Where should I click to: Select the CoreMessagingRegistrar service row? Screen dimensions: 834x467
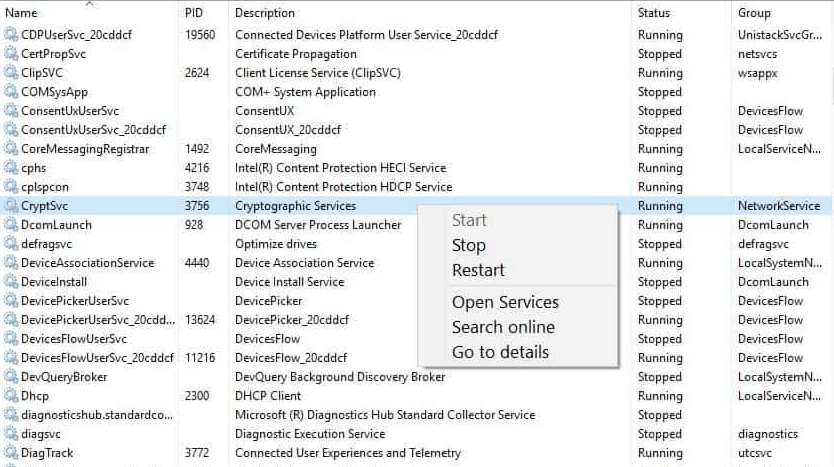click(x=416, y=149)
